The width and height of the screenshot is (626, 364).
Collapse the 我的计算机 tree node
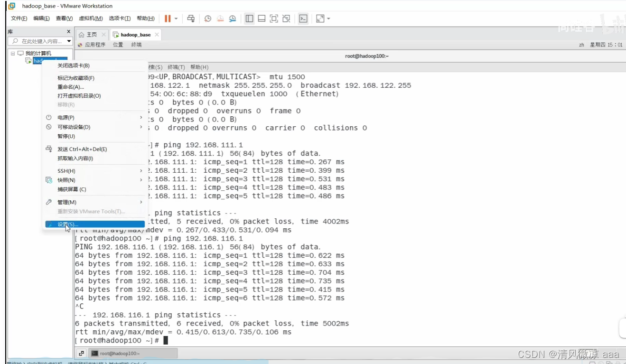pyautogui.click(x=13, y=54)
